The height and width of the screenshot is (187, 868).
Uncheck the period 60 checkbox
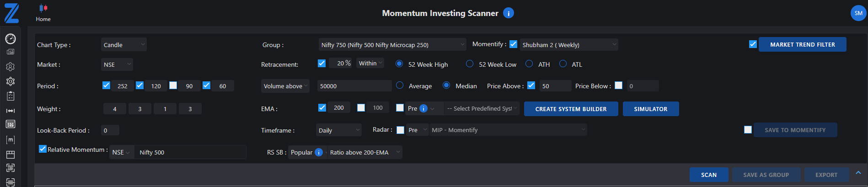[206, 85]
